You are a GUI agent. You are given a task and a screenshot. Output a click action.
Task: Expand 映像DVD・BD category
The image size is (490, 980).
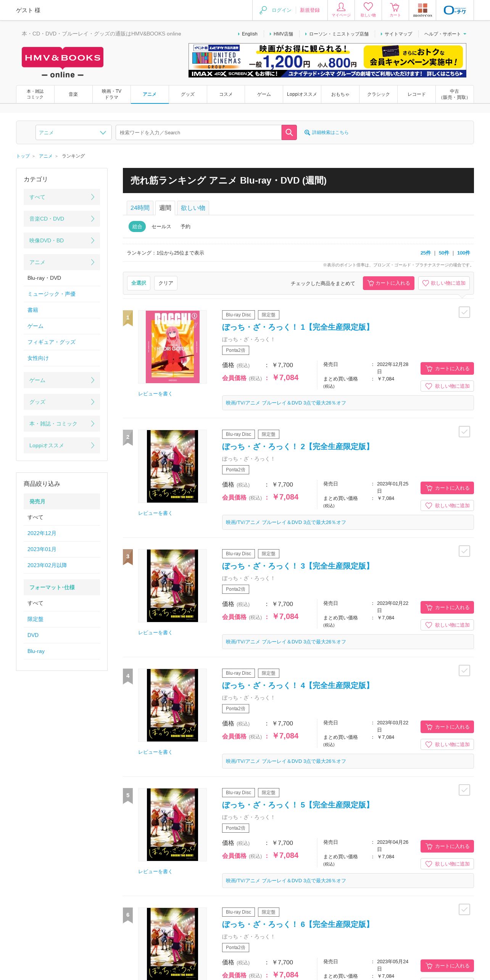pyautogui.click(x=62, y=240)
